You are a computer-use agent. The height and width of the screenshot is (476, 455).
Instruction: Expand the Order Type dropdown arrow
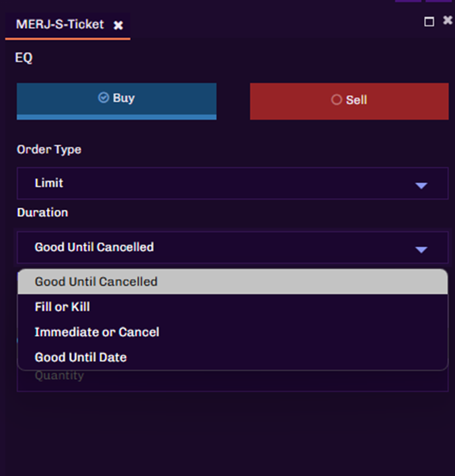pos(421,185)
